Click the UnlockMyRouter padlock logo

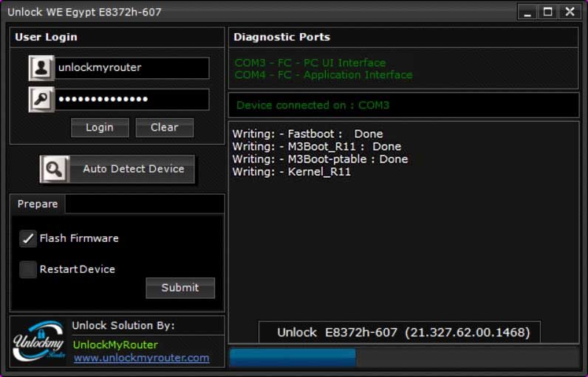39,342
